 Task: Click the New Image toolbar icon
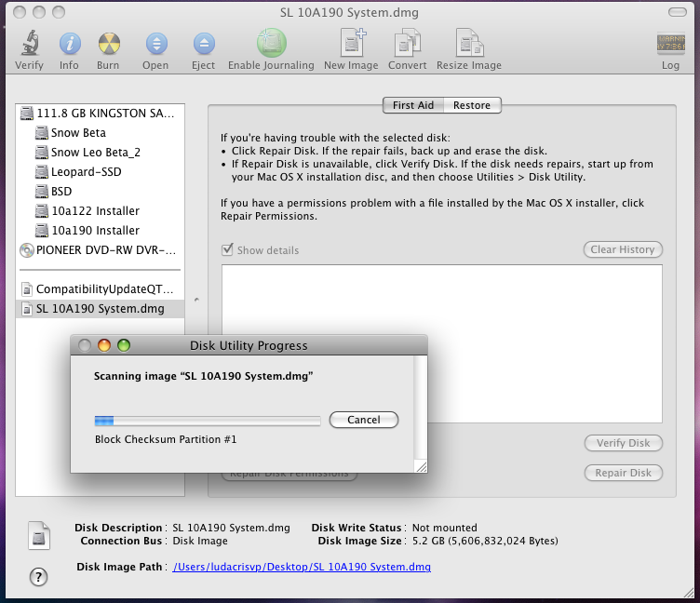point(353,43)
